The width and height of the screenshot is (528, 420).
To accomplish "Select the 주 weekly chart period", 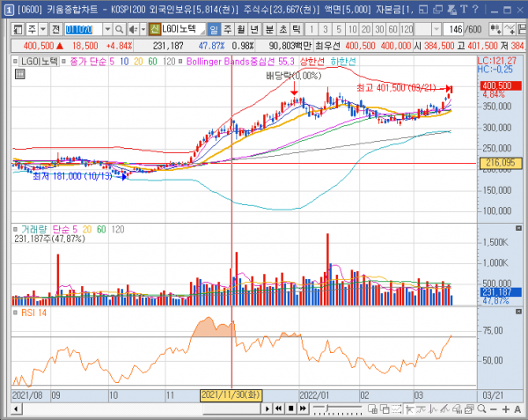I will tap(228, 30).
